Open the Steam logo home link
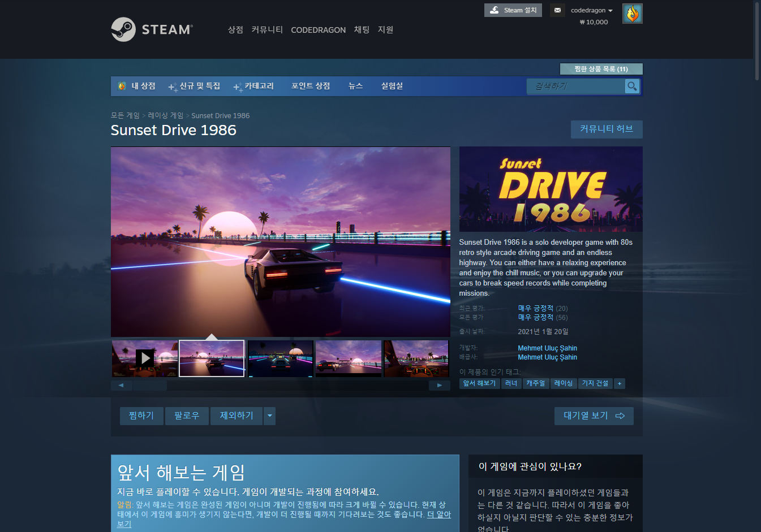The height and width of the screenshot is (532, 761). (152, 29)
